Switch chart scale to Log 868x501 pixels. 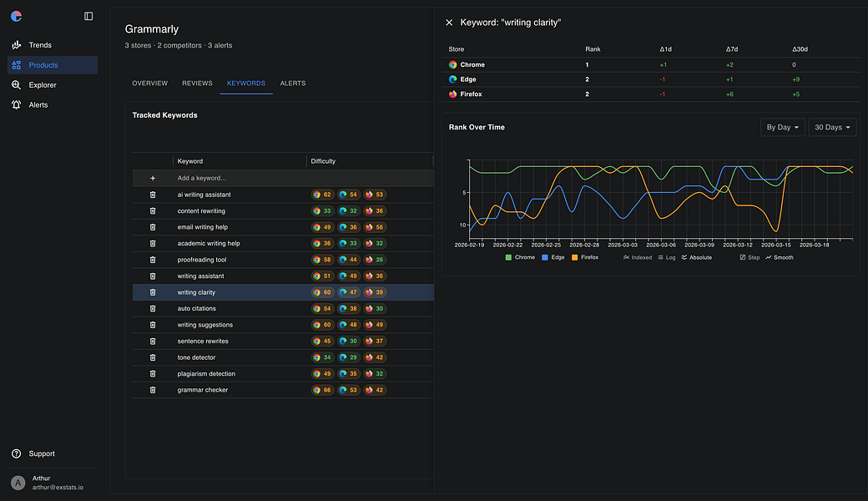[667, 257]
